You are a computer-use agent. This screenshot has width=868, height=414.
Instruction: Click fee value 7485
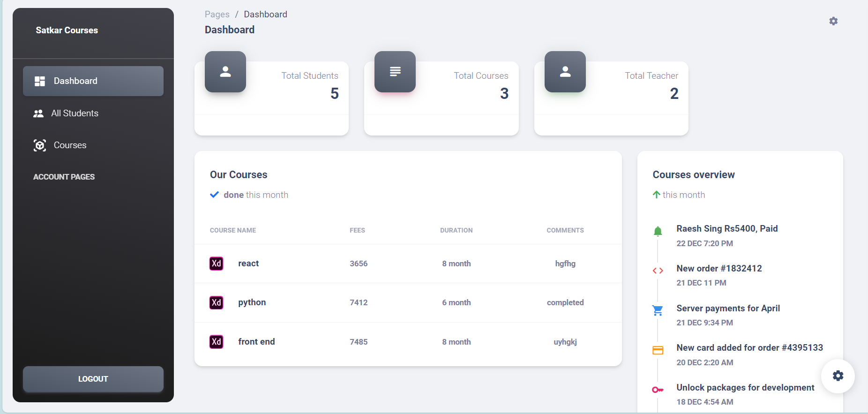[359, 342]
